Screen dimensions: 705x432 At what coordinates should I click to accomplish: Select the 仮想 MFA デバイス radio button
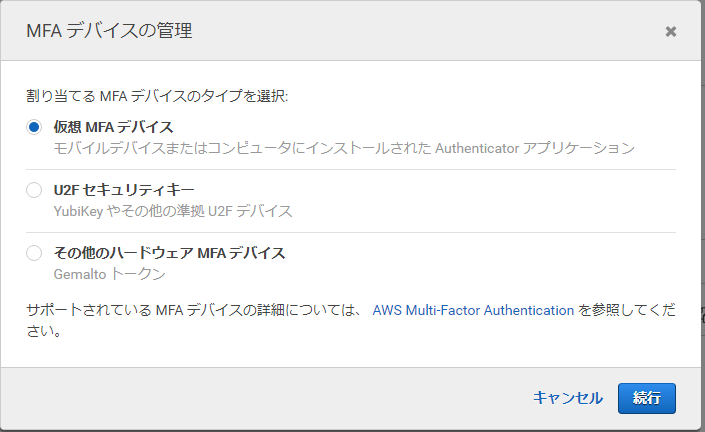(x=34, y=127)
